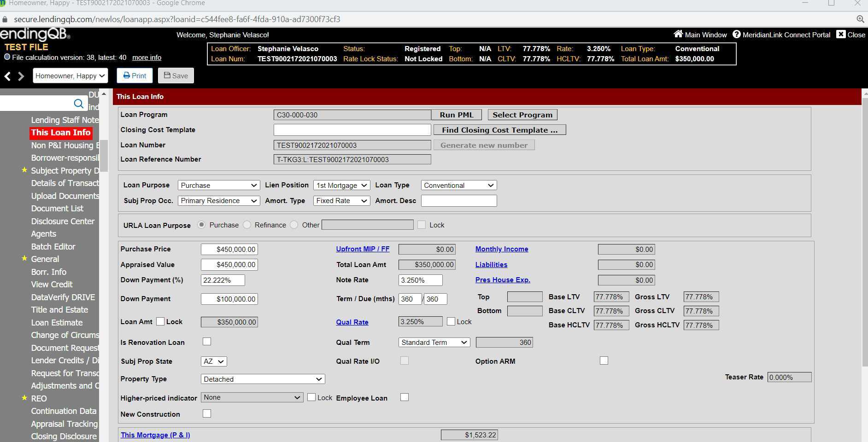868x442 pixels.
Task: Open the Loan Purpose dropdown
Action: click(218, 186)
